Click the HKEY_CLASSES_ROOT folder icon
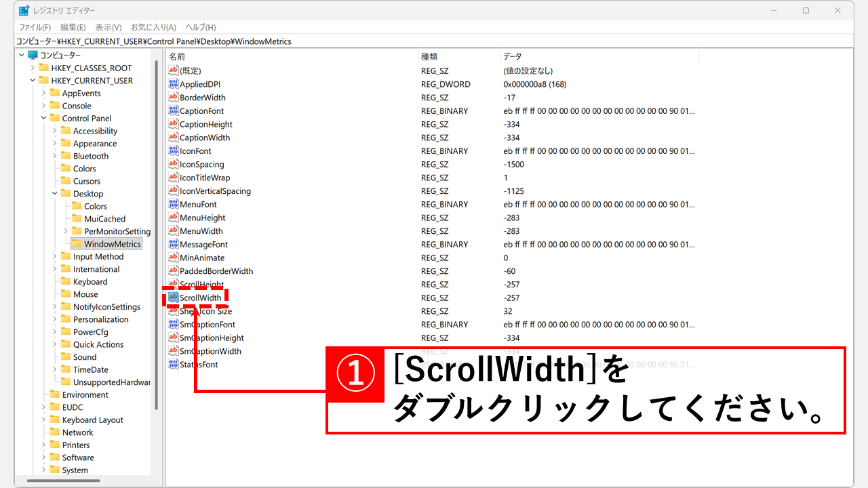868x488 pixels. pos(43,68)
